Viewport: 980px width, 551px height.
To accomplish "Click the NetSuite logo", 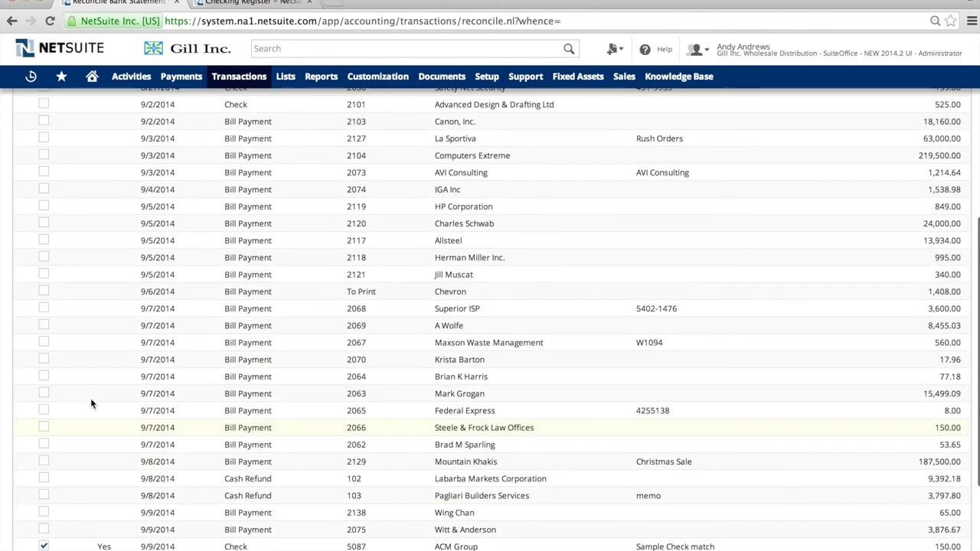I will click(60, 48).
